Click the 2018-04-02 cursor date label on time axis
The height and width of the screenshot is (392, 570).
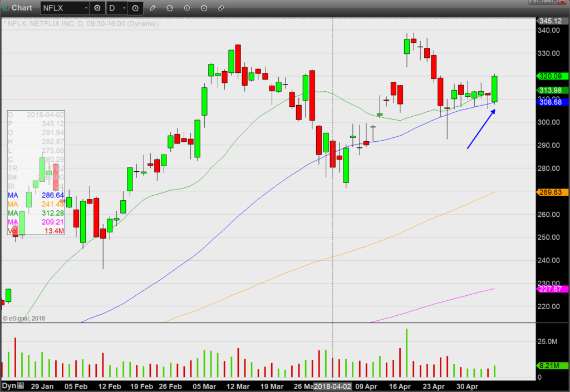tap(333, 386)
